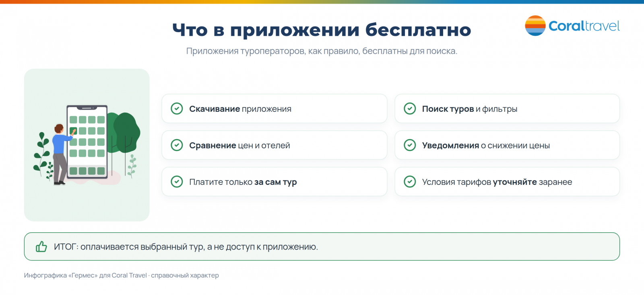Click the footer note Инфографика «Гермес»

(121, 275)
